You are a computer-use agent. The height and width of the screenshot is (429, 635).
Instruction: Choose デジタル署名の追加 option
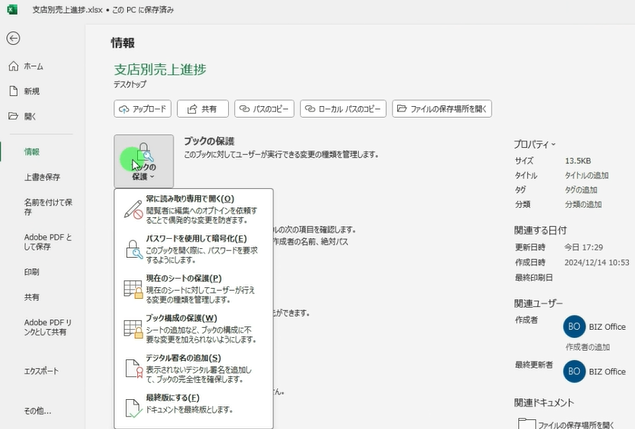pos(194,368)
